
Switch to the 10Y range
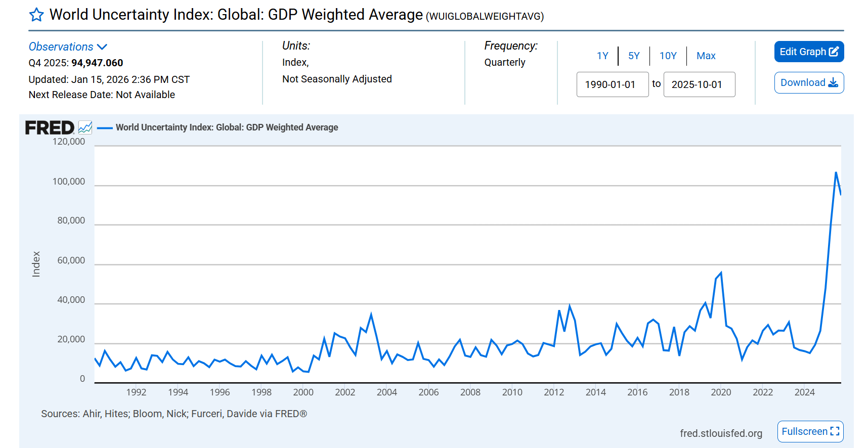point(668,56)
